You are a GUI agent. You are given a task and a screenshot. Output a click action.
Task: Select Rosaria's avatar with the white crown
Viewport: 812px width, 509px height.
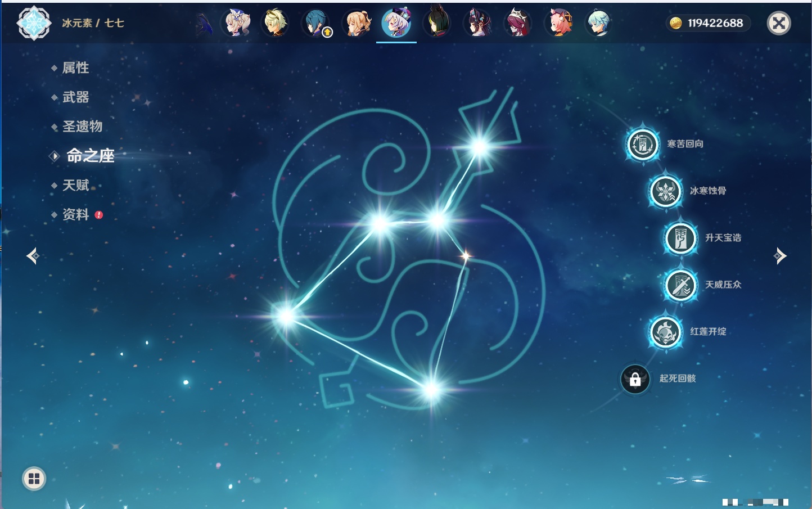(518, 23)
